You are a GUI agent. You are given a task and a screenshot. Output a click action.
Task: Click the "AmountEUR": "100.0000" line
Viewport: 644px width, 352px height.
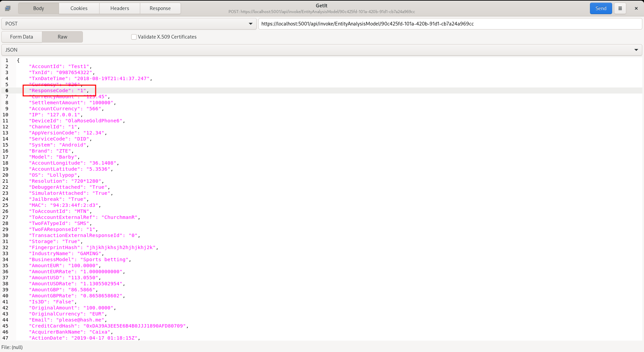pos(65,266)
